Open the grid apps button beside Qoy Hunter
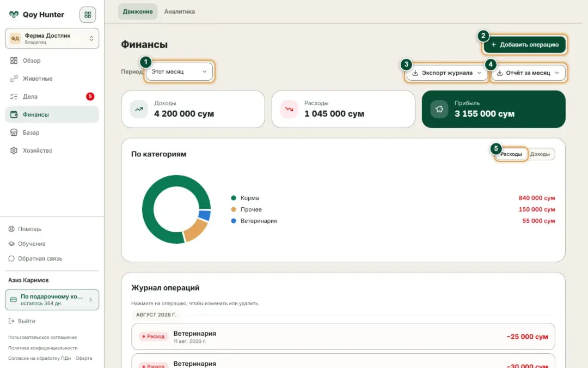This screenshot has width=588, height=368. point(88,15)
